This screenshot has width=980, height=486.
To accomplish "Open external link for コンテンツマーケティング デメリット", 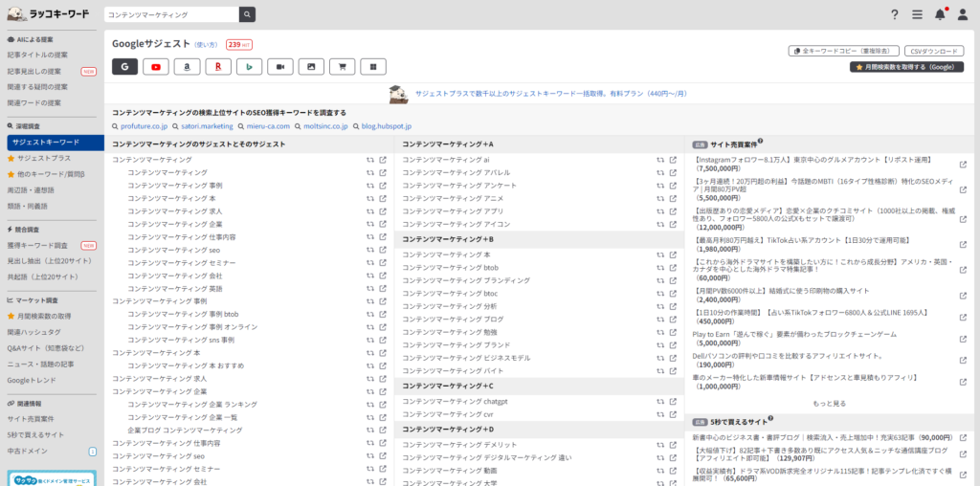I will [673, 445].
